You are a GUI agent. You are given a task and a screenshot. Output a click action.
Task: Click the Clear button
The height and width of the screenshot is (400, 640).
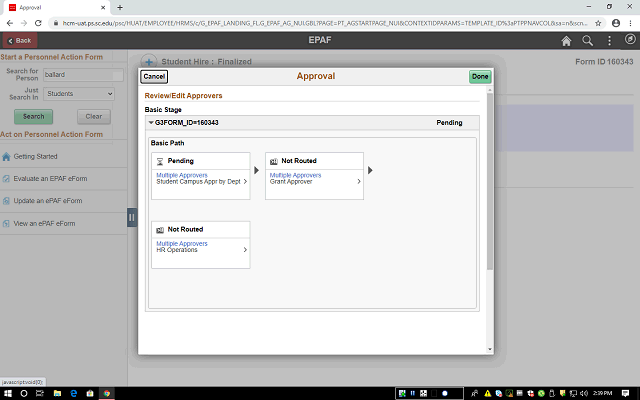(x=94, y=117)
